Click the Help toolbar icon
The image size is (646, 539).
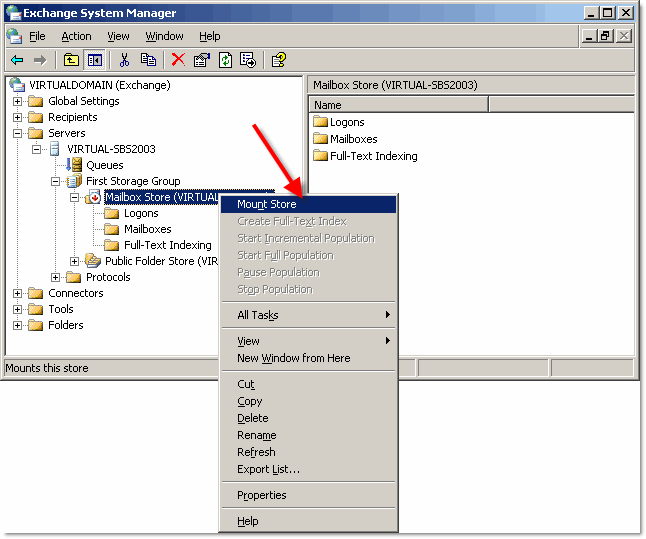click(x=279, y=60)
